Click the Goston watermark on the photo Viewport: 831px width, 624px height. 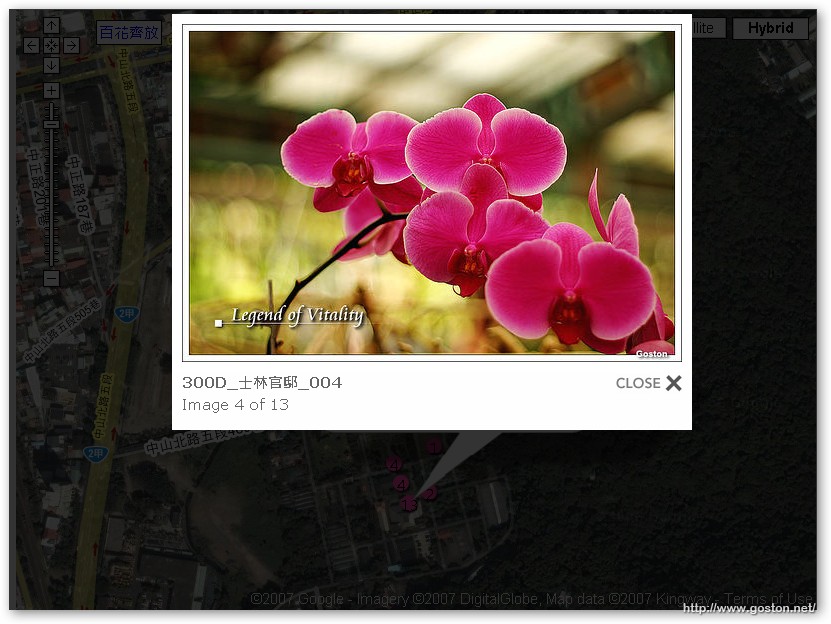click(x=652, y=352)
